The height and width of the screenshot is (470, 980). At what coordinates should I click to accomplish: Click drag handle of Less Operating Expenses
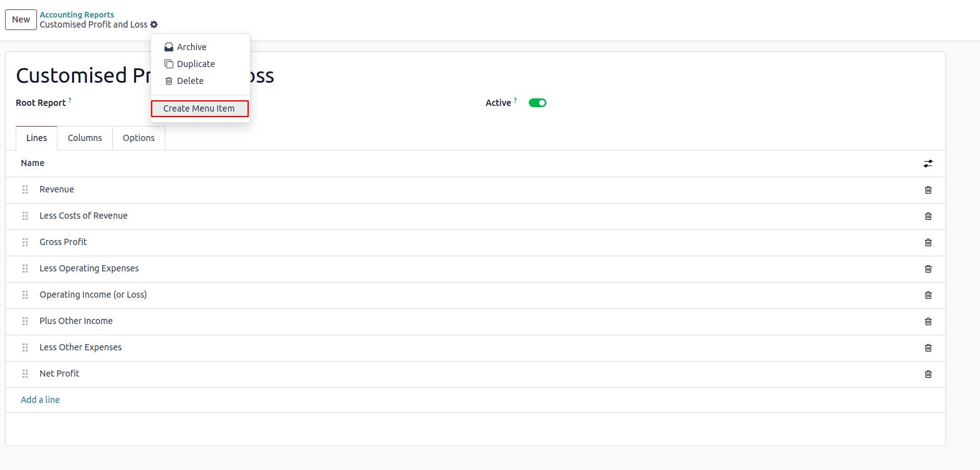25,269
